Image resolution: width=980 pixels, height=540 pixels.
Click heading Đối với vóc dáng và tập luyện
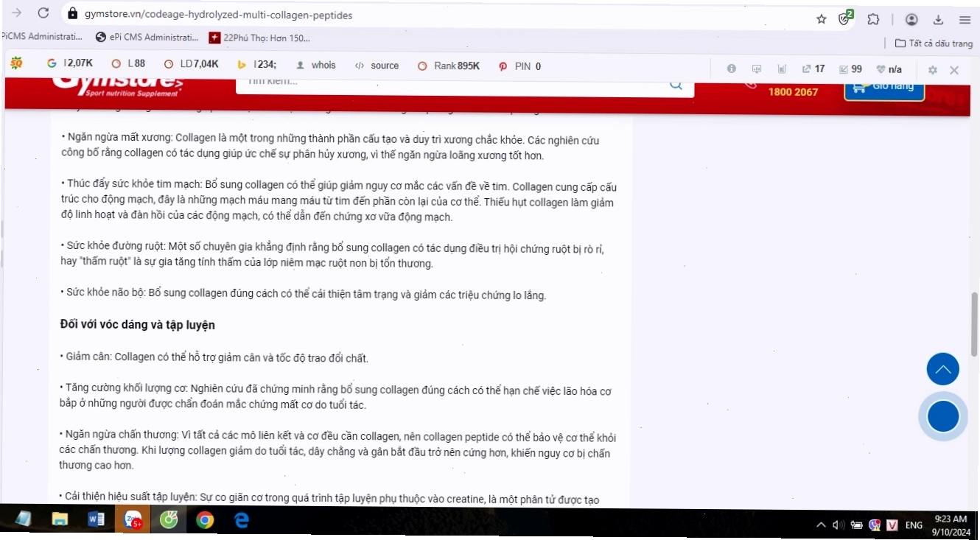(137, 325)
